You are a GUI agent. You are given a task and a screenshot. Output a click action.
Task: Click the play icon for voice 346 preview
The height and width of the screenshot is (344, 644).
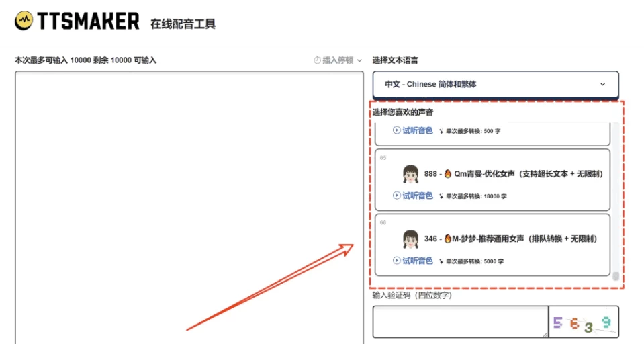coord(396,261)
